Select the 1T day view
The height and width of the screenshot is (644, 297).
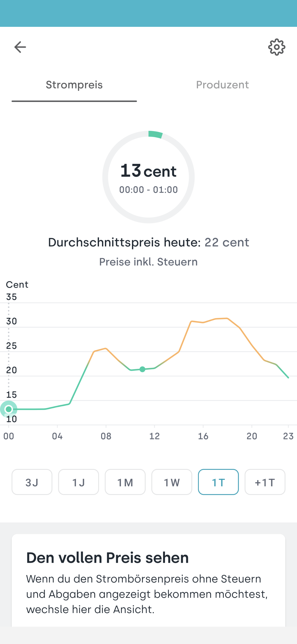click(x=218, y=482)
